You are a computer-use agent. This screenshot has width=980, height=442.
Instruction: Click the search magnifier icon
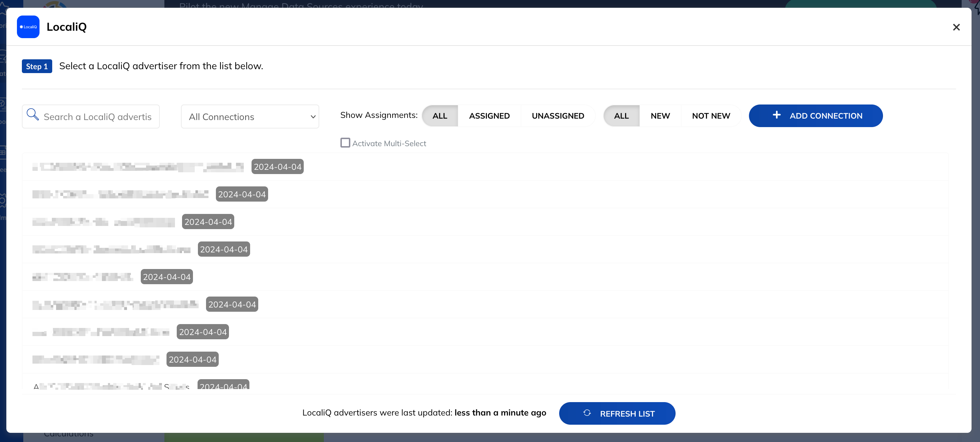pos(33,114)
